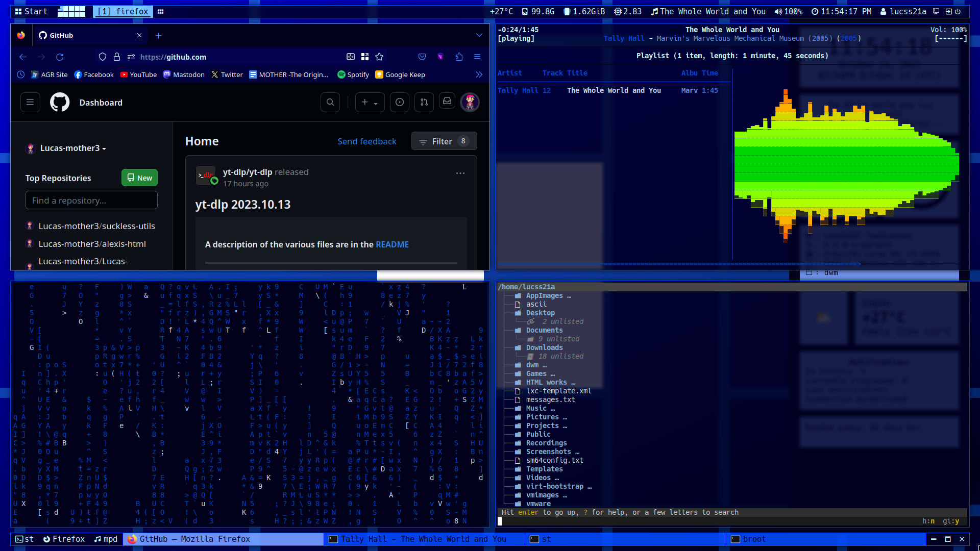Open a new Firefox tab

tap(158, 35)
